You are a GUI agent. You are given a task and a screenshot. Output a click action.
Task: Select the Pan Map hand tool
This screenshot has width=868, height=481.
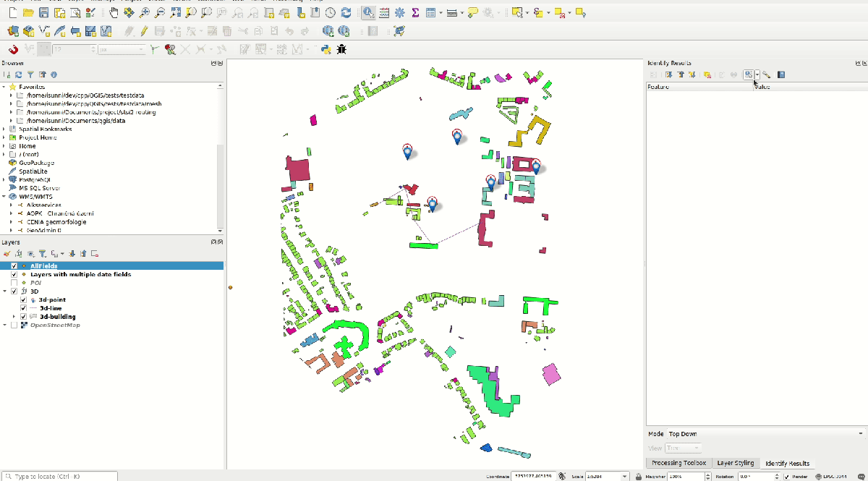pos(114,12)
